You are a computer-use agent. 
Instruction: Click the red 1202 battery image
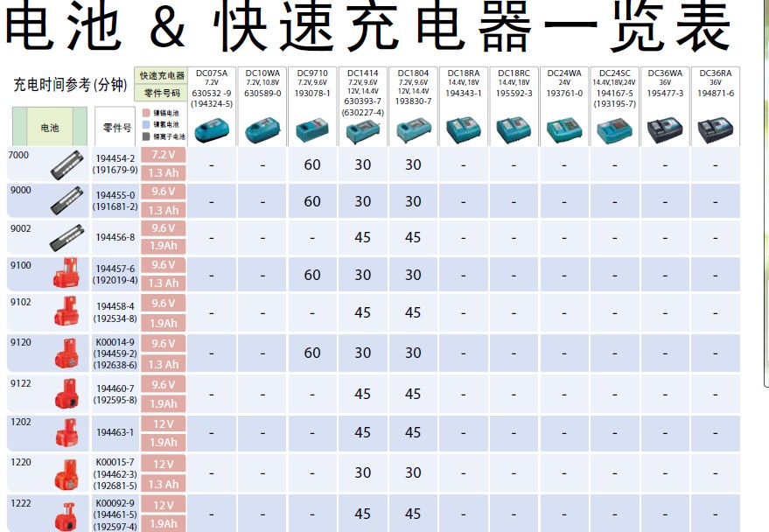(66, 432)
